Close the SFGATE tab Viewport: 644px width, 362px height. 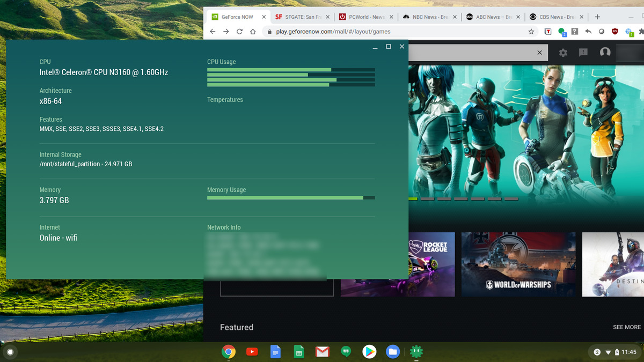coord(327,17)
